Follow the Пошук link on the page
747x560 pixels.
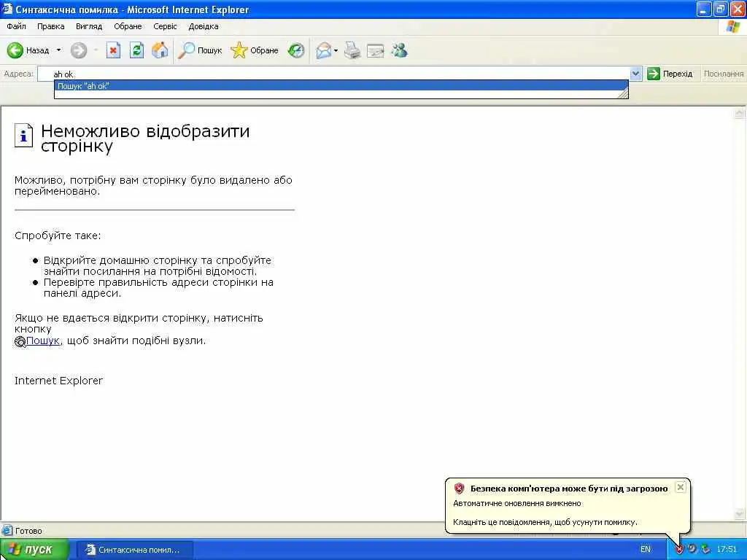point(43,341)
